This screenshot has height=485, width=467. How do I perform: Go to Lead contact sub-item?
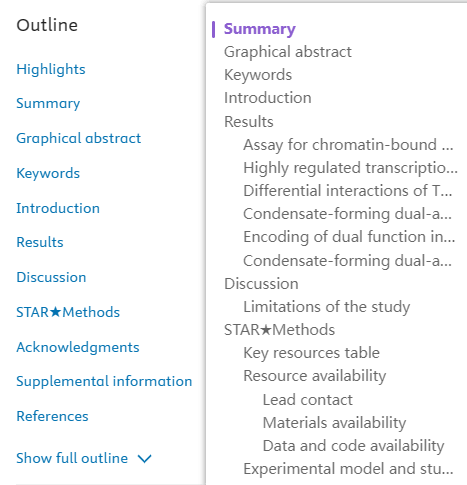[307, 400]
